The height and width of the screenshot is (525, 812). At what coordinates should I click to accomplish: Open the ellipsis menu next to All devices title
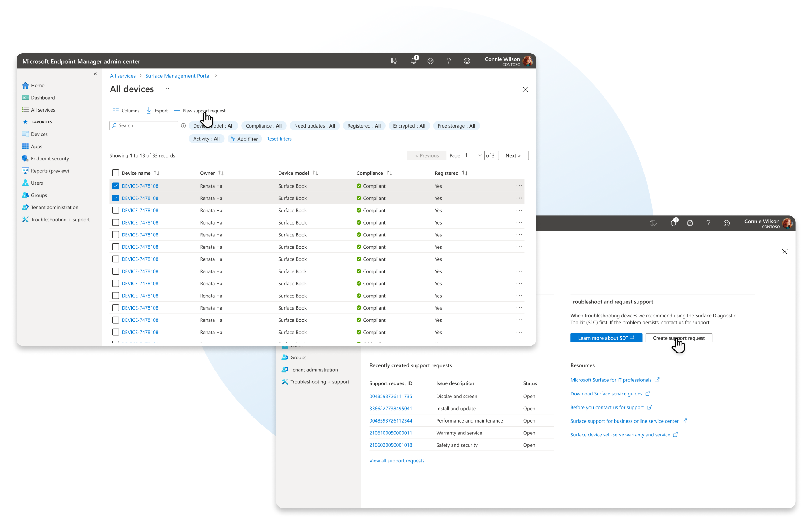166,89
